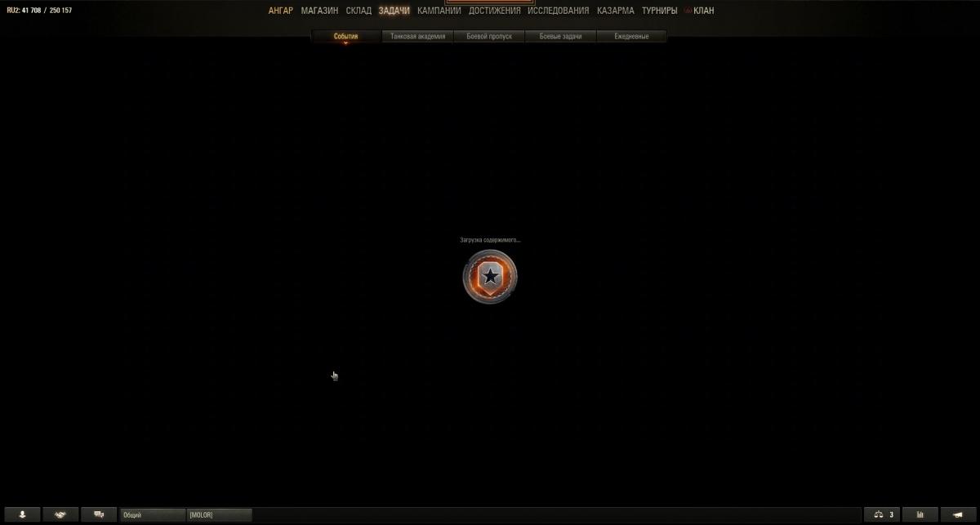Open the ИССЛЕДОВАНИЯ section

(559, 11)
